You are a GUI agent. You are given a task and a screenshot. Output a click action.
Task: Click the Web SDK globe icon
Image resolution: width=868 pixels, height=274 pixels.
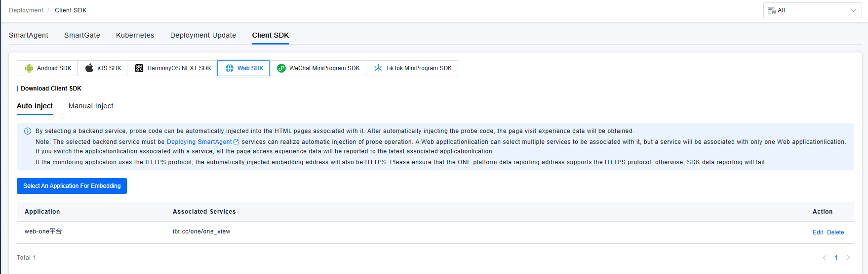click(x=230, y=68)
